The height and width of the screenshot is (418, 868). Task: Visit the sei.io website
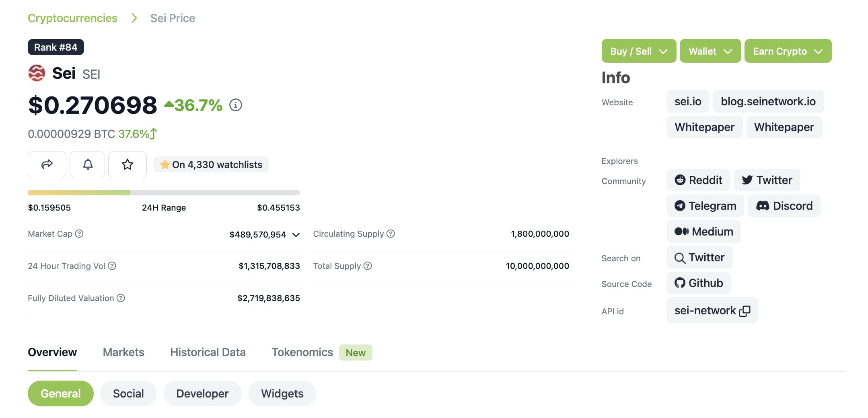coord(687,101)
